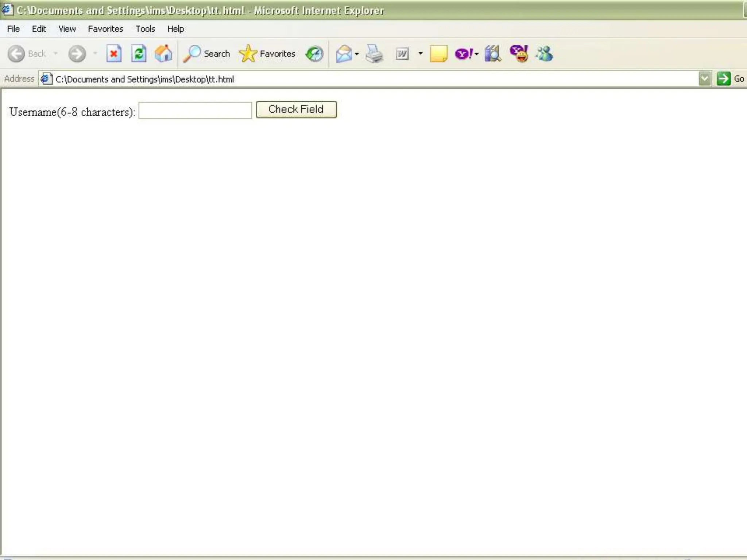Click the Stop loading icon

[114, 54]
